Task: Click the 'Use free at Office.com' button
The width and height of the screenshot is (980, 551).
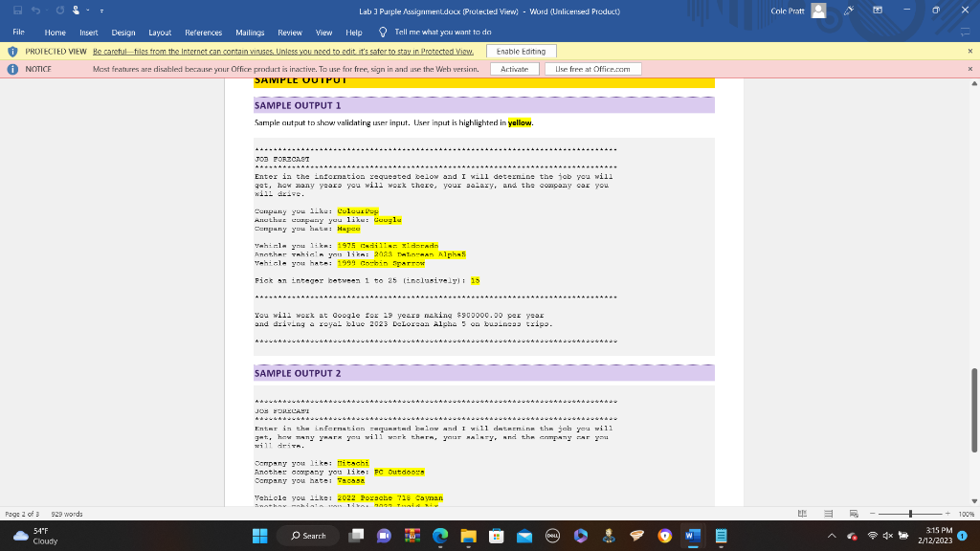Action: tap(592, 69)
